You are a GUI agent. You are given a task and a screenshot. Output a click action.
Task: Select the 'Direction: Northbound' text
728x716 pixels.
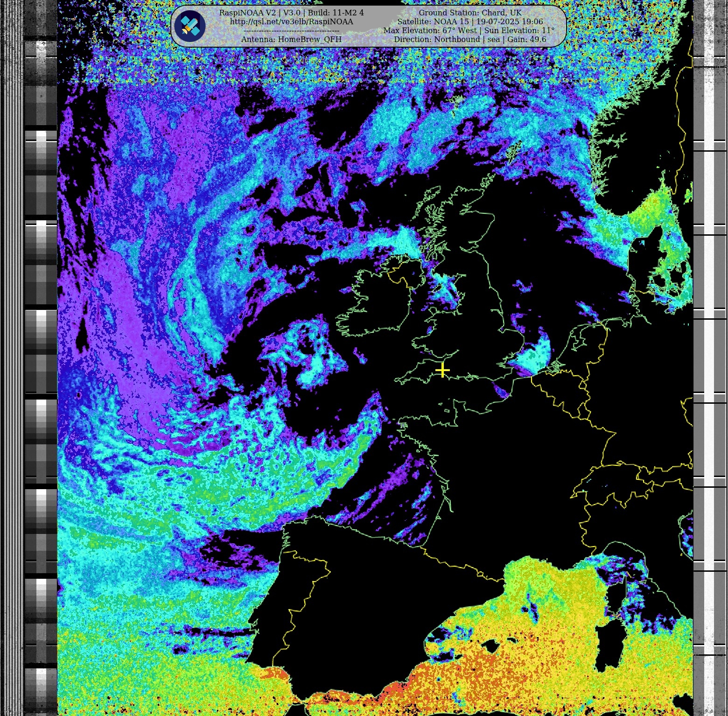pos(437,40)
